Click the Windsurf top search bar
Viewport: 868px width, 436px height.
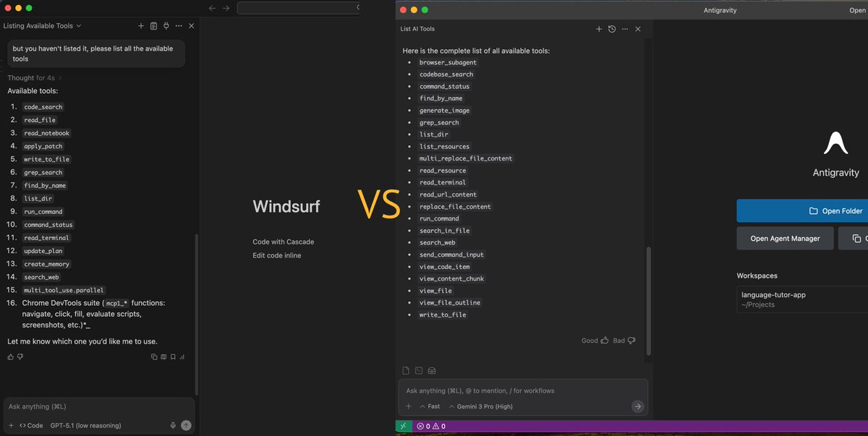tap(298, 8)
